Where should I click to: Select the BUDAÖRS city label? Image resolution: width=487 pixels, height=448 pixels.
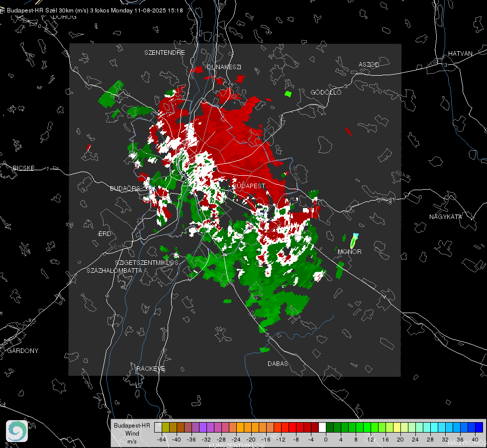pyautogui.click(x=125, y=189)
